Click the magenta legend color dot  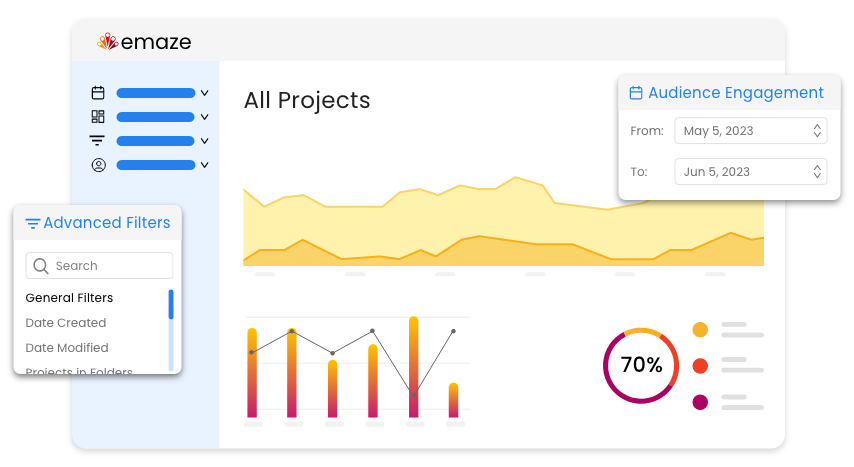(700, 402)
